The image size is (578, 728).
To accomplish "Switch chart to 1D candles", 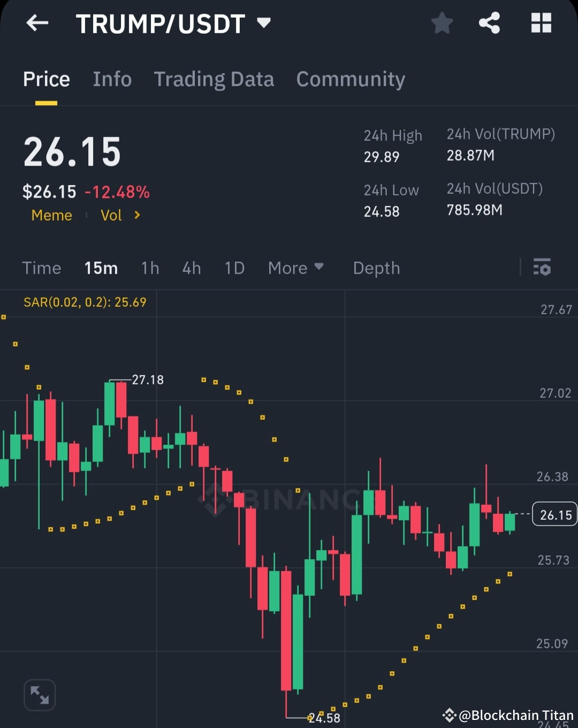I will click(x=234, y=268).
